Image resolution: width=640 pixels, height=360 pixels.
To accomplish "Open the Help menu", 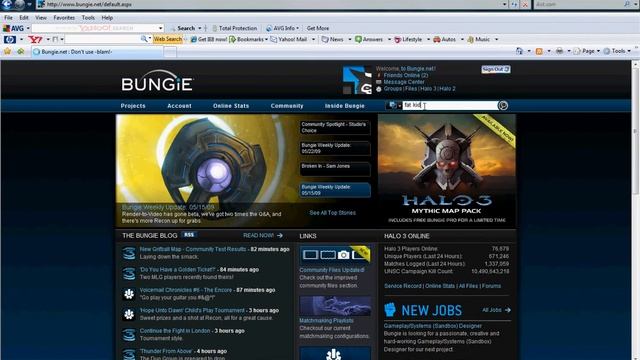I will pos(107,18).
